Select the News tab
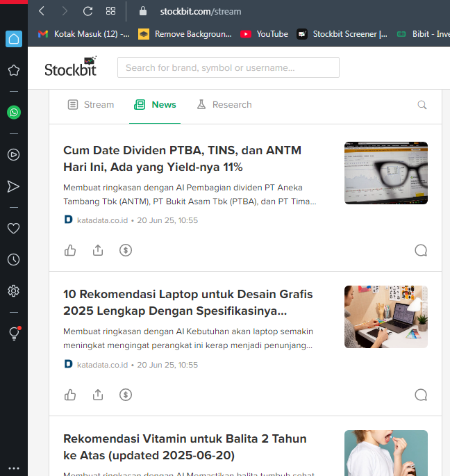The height and width of the screenshot is (476, 450). (155, 105)
